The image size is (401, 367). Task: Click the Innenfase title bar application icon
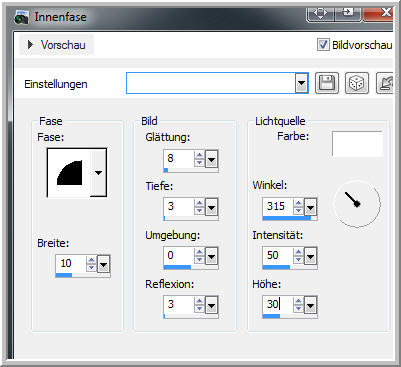(x=22, y=17)
